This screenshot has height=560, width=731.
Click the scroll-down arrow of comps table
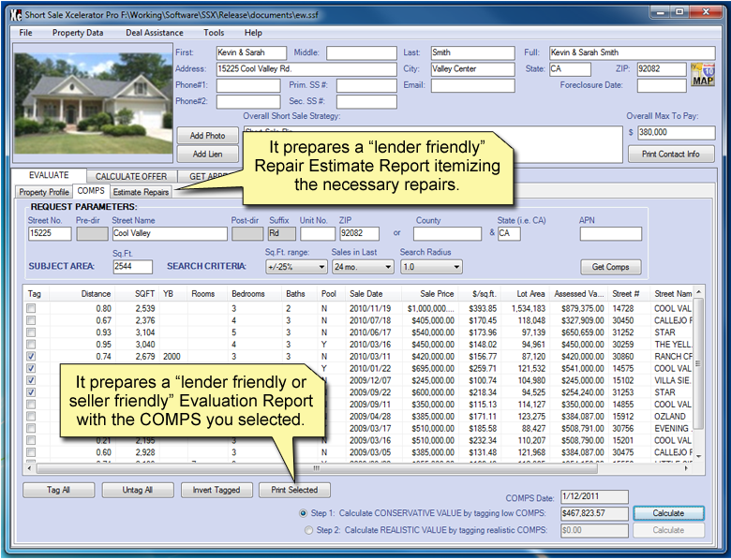[x=698, y=456]
